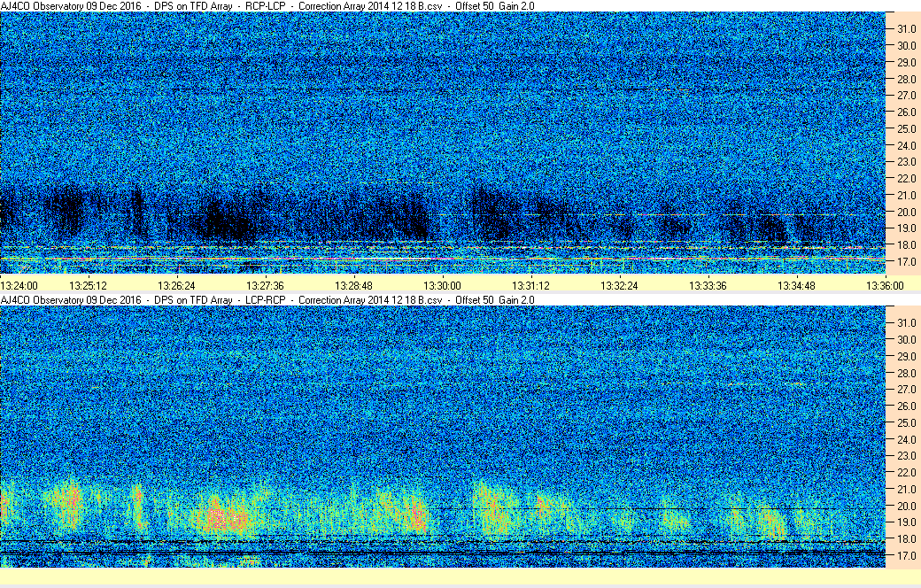Click 31.0 frequency label in LCP-RCP panel
921x588 pixels.
point(906,323)
